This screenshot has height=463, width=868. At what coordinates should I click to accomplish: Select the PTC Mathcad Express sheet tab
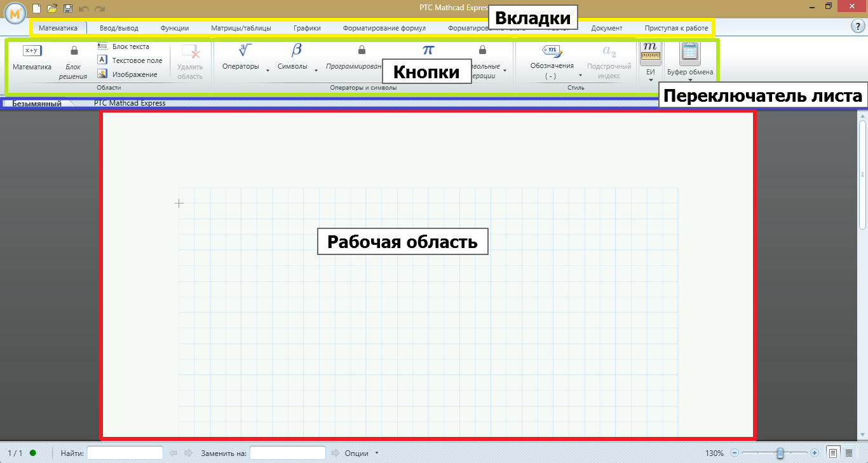tap(130, 103)
